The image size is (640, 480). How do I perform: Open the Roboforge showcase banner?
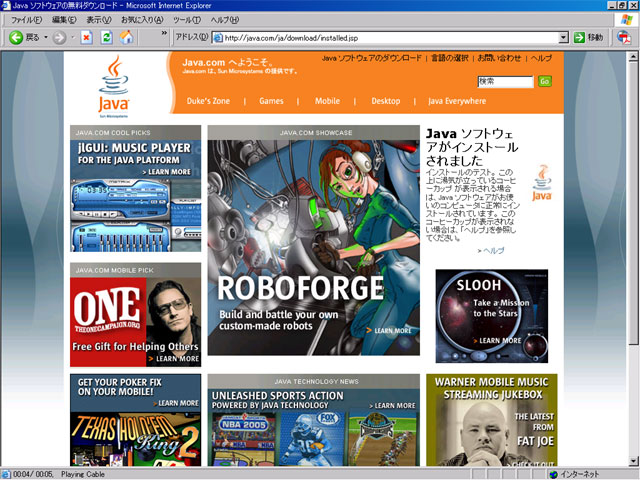click(314, 240)
